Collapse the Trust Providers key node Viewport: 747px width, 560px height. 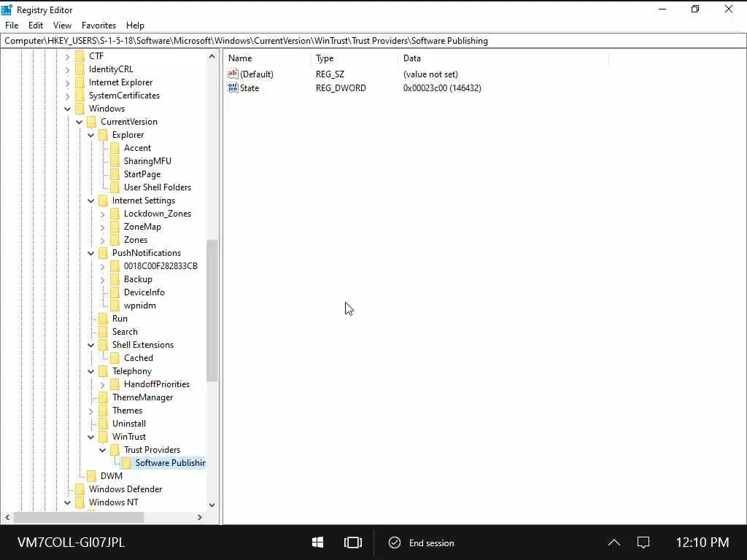pos(102,450)
